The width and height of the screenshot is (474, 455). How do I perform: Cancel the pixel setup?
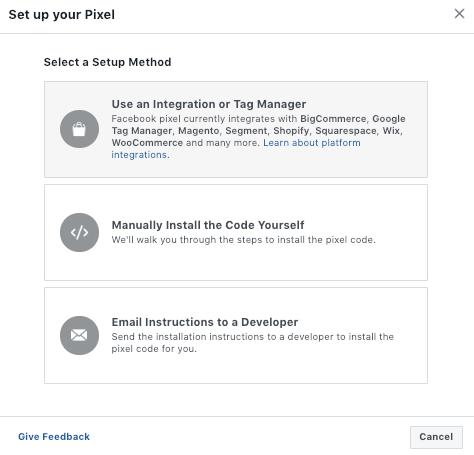pyautogui.click(x=436, y=437)
